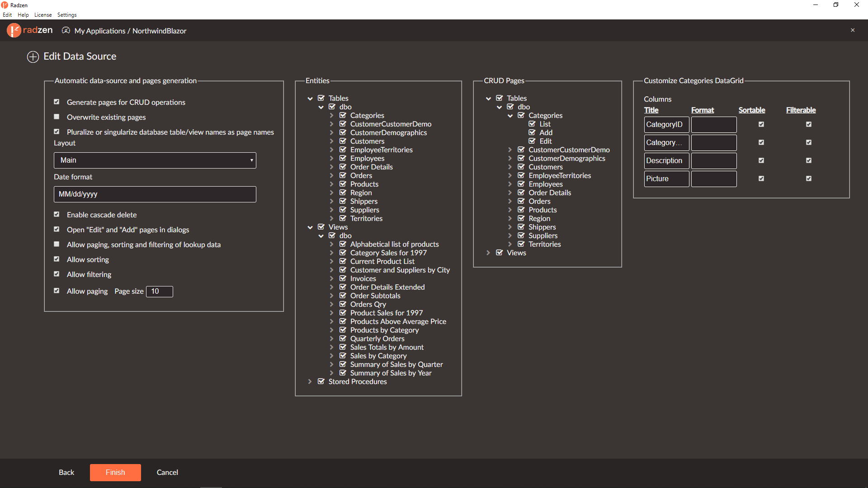Uncheck the Shippers entity check icon
The image size is (868, 488).
coord(343,201)
